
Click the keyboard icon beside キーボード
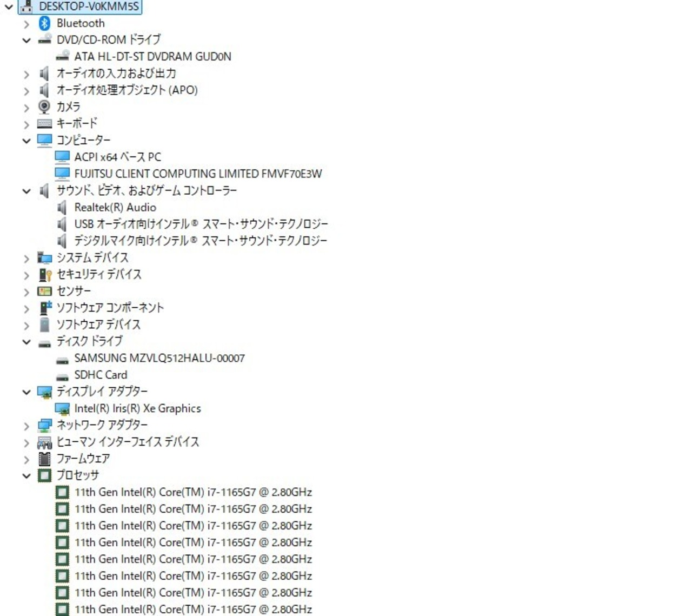coord(44,123)
